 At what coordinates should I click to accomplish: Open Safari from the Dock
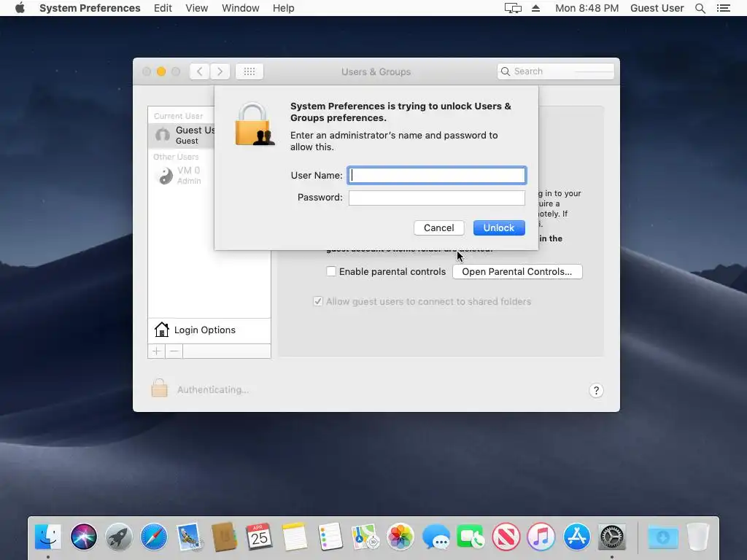154,537
